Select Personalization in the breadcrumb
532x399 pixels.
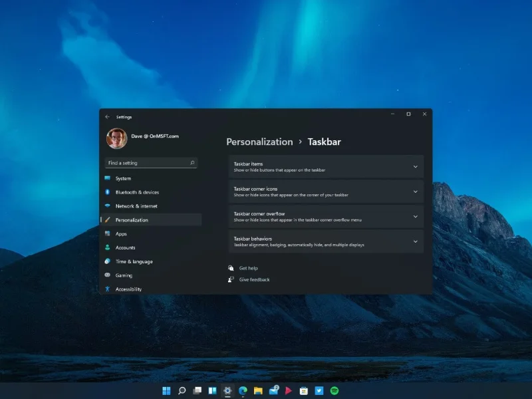(x=259, y=142)
